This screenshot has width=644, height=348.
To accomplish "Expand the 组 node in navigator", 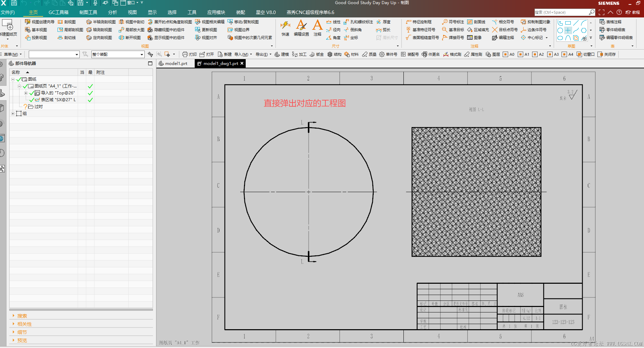I will coord(13,113).
